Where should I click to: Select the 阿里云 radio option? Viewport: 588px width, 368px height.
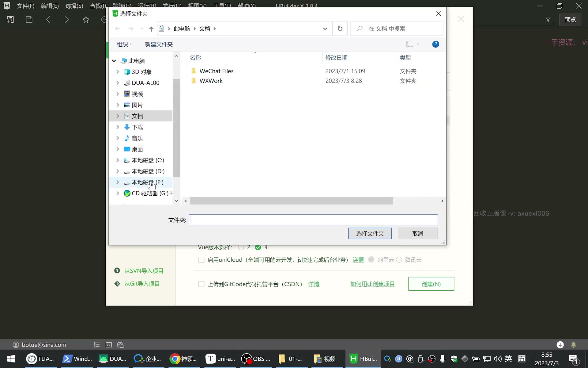371,259
